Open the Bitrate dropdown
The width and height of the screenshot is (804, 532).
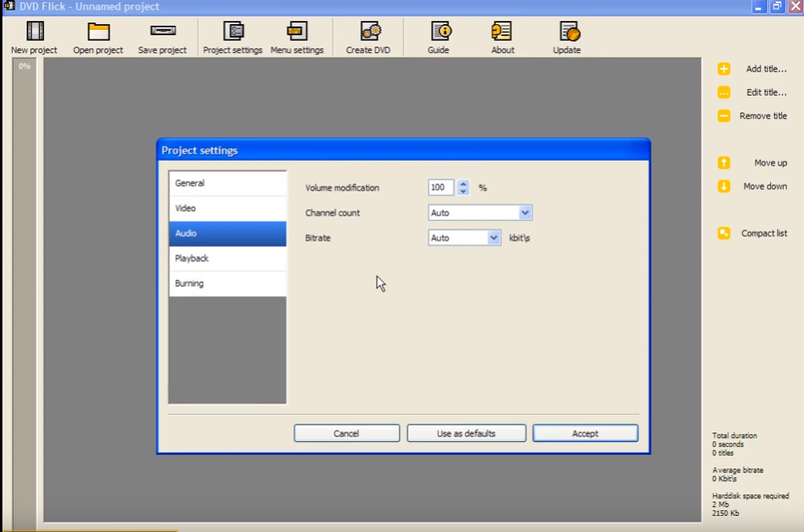tap(494, 238)
